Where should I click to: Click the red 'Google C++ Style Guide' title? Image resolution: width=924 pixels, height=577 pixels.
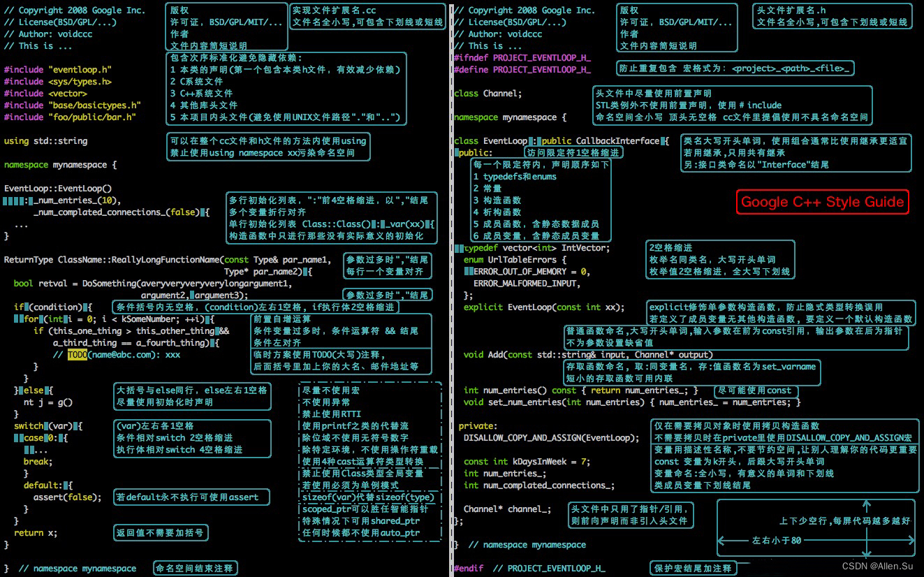click(823, 202)
